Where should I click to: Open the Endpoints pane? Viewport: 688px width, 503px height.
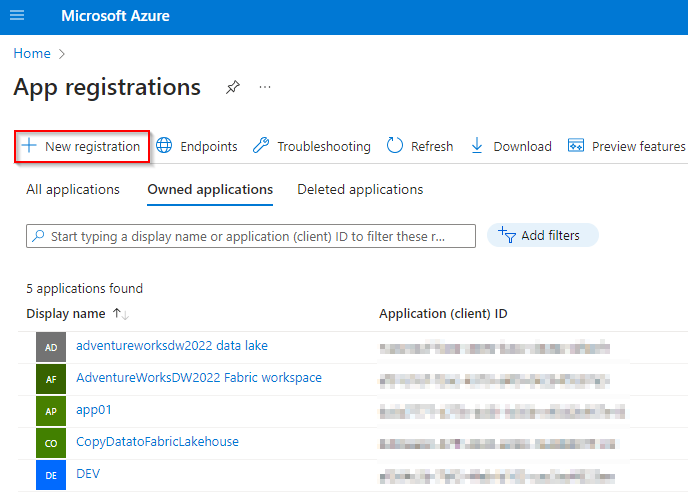point(197,146)
